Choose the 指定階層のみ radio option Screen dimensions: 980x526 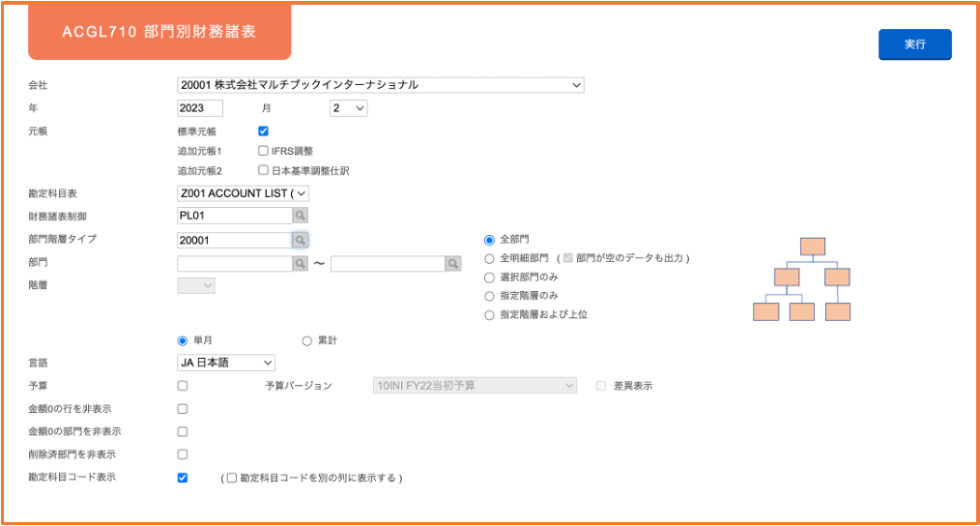point(489,297)
